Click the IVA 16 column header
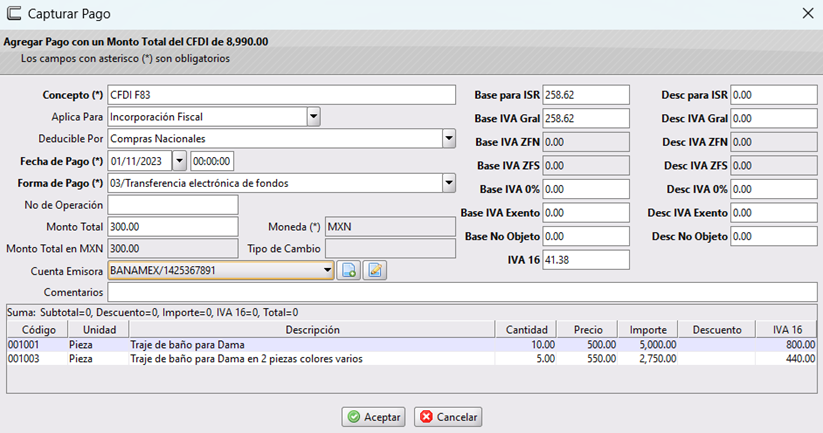This screenshot has height=433, width=823. [787, 330]
